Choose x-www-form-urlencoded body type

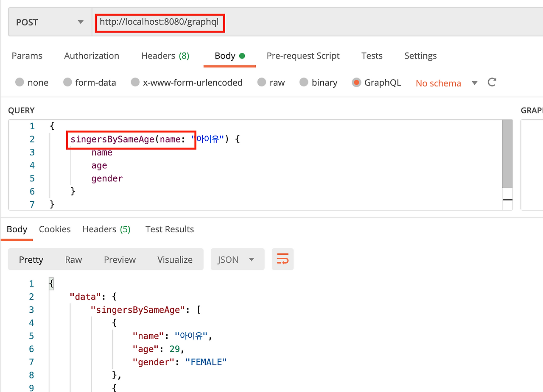click(x=187, y=83)
